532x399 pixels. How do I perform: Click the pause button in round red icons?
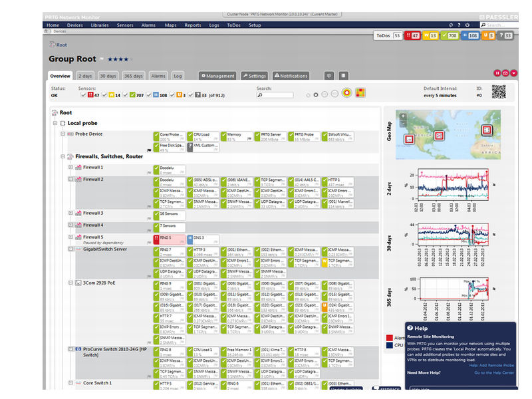pyautogui.click(x=497, y=73)
